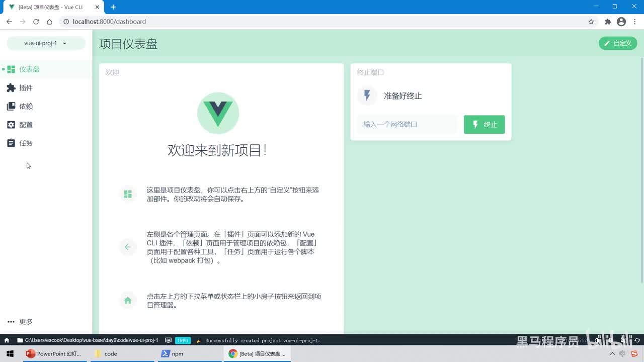Switch to Chrome window in taskbar
644x362 pixels.
tap(257, 353)
